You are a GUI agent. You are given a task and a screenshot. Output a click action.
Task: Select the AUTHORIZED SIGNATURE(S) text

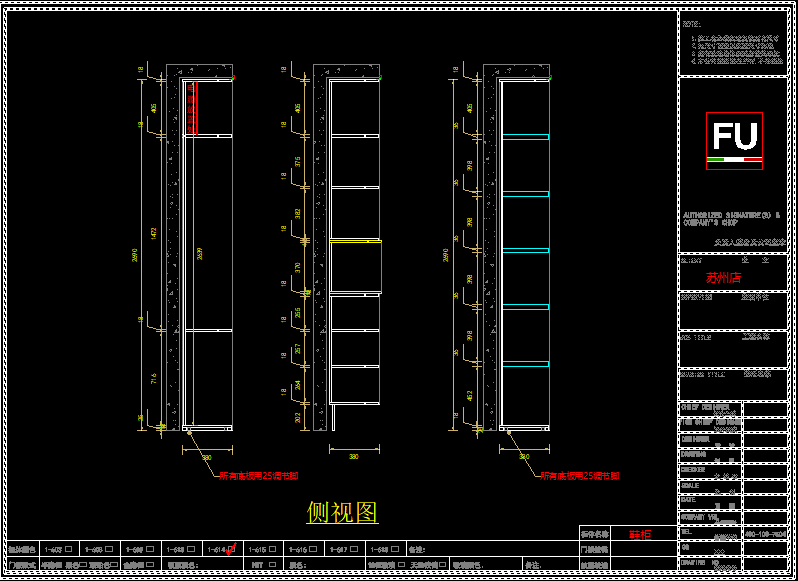pyautogui.click(x=731, y=216)
